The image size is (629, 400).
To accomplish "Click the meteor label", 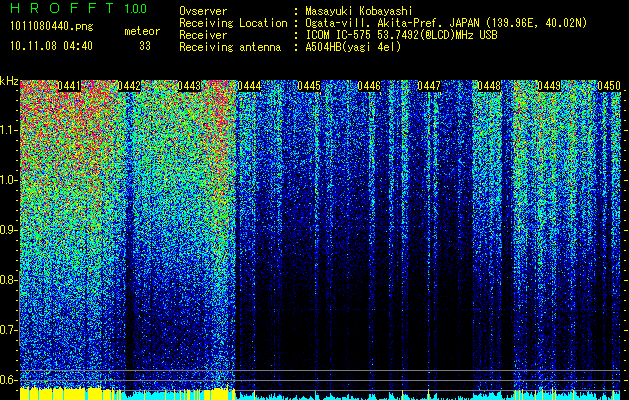I will pos(142,31).
